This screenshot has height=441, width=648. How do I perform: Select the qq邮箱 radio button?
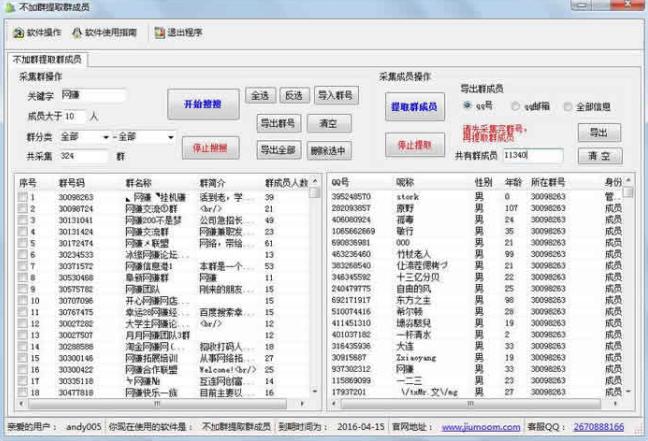click(515, 106)
